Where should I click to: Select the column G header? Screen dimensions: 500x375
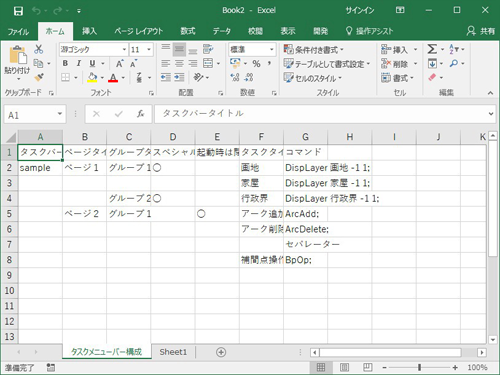305,137
